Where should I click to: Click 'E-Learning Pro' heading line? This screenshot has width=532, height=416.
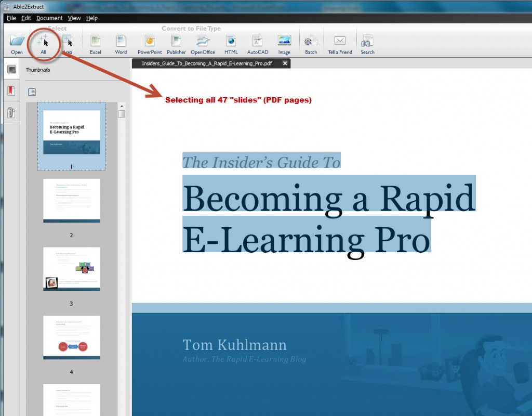tap(307, 239)
